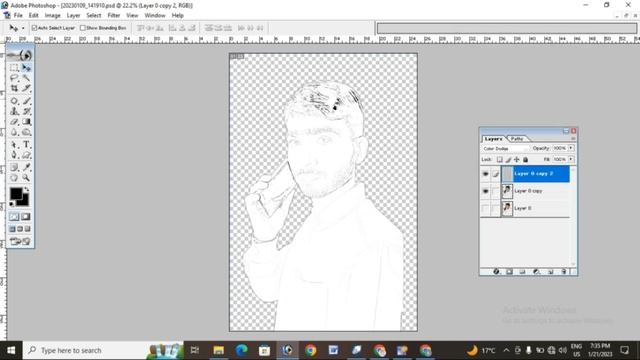Select the History Brush tool
The height and width of the screenshot is (360, 640).
26,111
